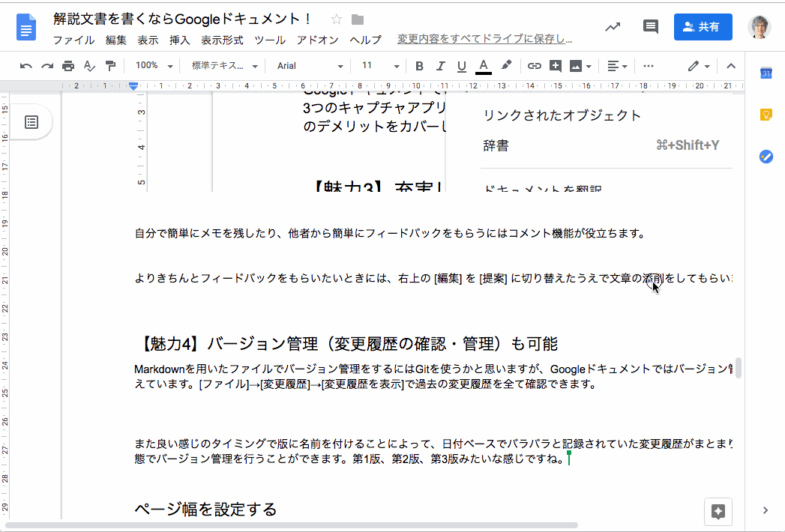
Task: Open the 挿入 menu
Action: point(180,40)
